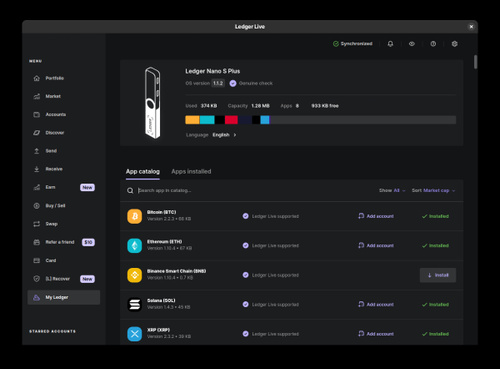
Task: Click the Used 374 KB value
Action: tap(209, 106)
